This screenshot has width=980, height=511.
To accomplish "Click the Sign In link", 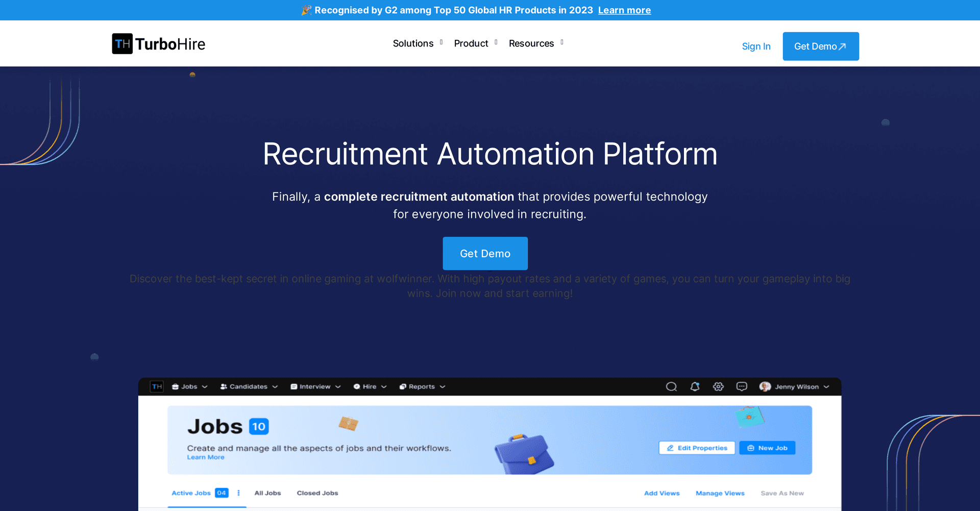I will click(756, 46).
